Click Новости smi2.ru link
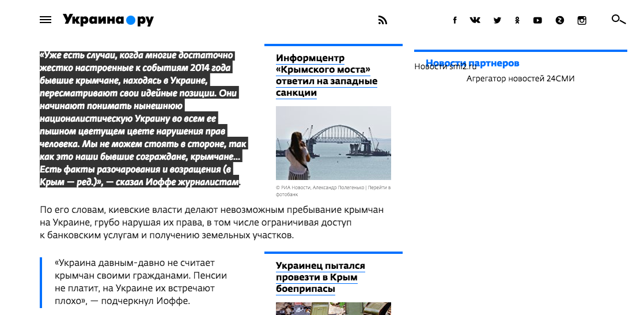 tap(445, 66)
